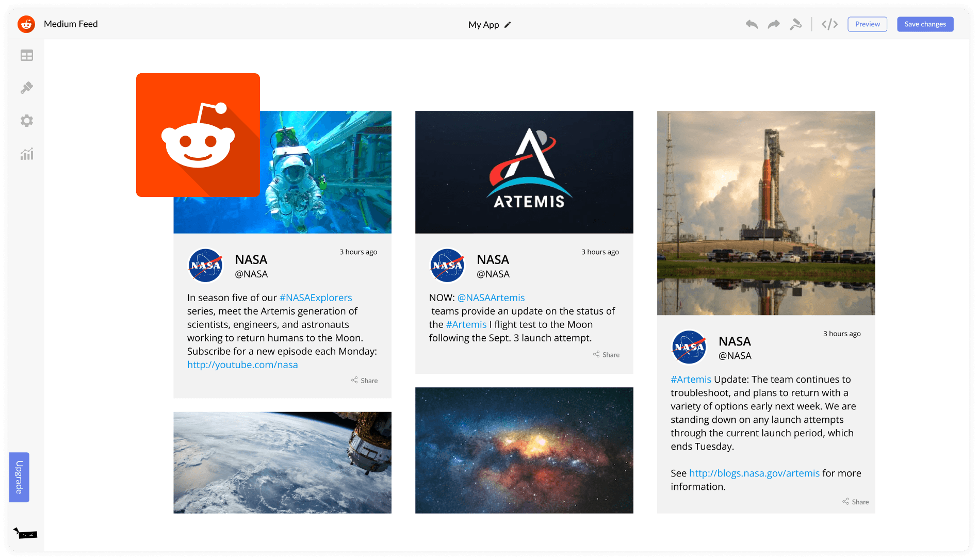The height and width of the screenshot is (560, 978).
Task: Redo the last change
Action: tap(774, 24)
